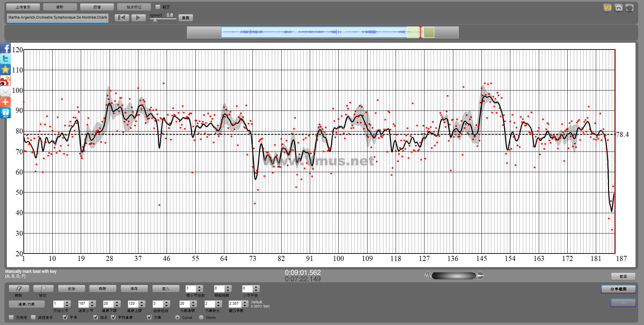Click the 上传音乐 upload music button
The height and width of the screenshot is (325, 644).
point(23,7)
